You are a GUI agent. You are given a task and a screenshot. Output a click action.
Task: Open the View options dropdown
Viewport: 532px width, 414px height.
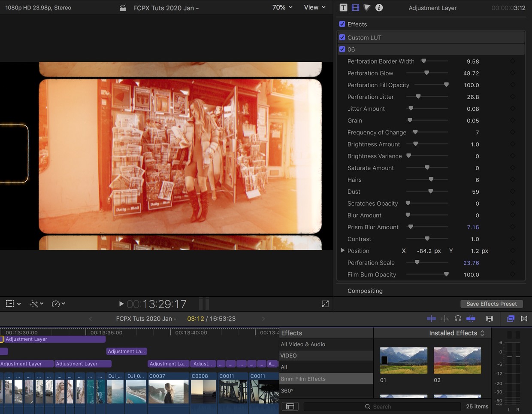pos(314,7)
